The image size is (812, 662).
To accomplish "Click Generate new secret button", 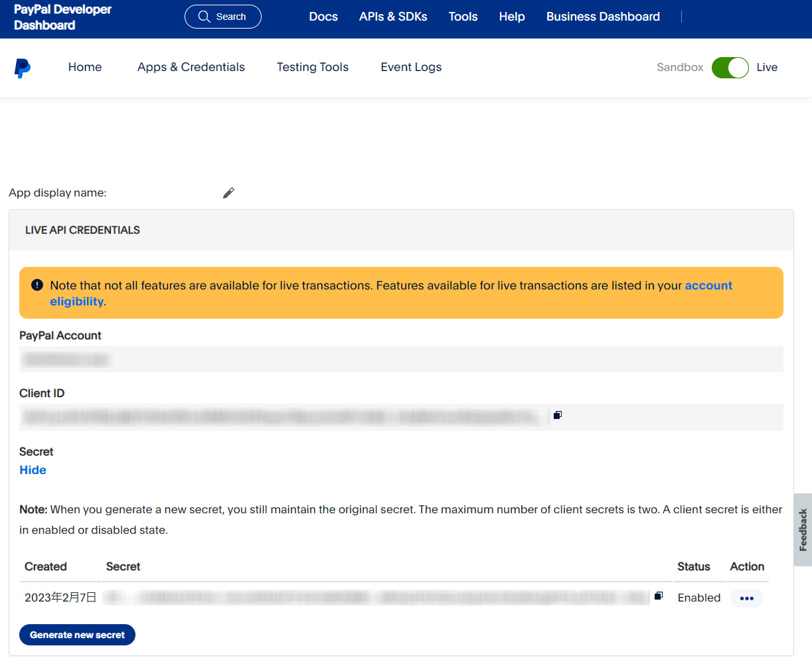I will [78, 635].
